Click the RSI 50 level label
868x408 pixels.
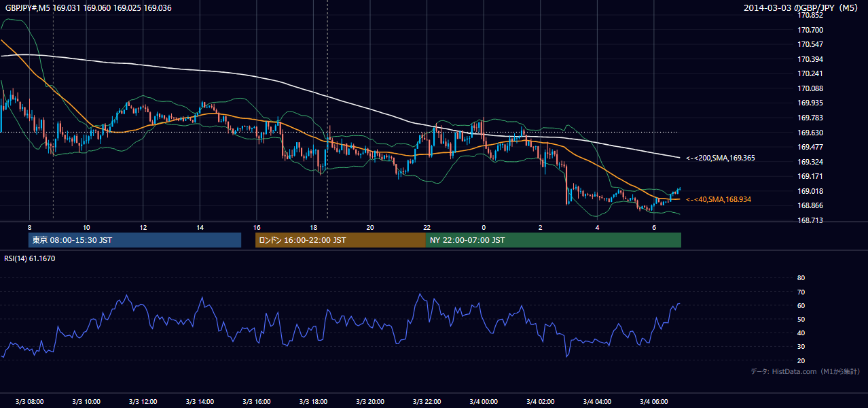801,320
